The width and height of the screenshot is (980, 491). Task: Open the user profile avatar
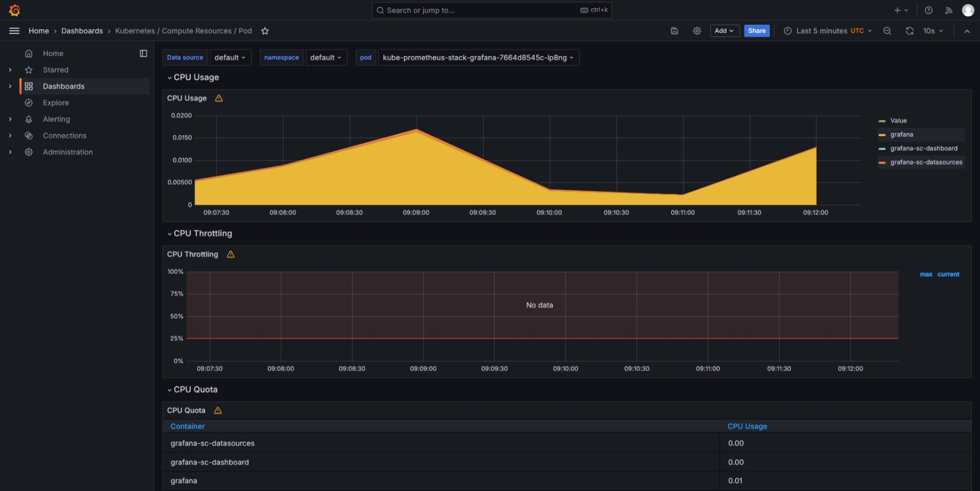click(x=968, y=10)
